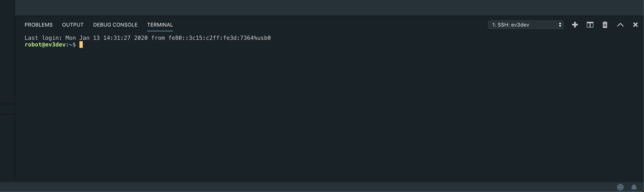Select the TERMINAL tab
This screenshot has width=644, height=192.
coord(160,25)
